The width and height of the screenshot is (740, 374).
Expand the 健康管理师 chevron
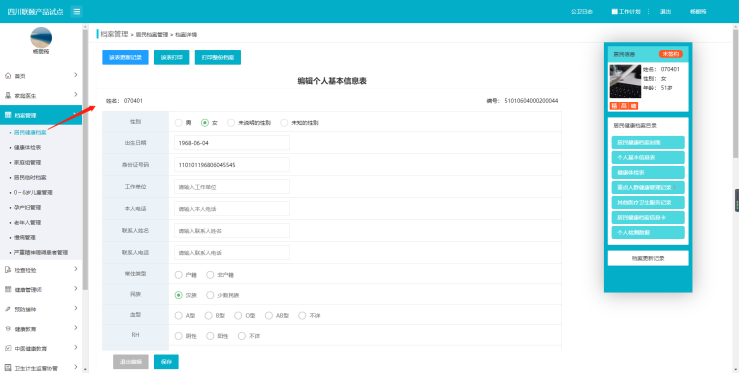[x=76, y=289]
